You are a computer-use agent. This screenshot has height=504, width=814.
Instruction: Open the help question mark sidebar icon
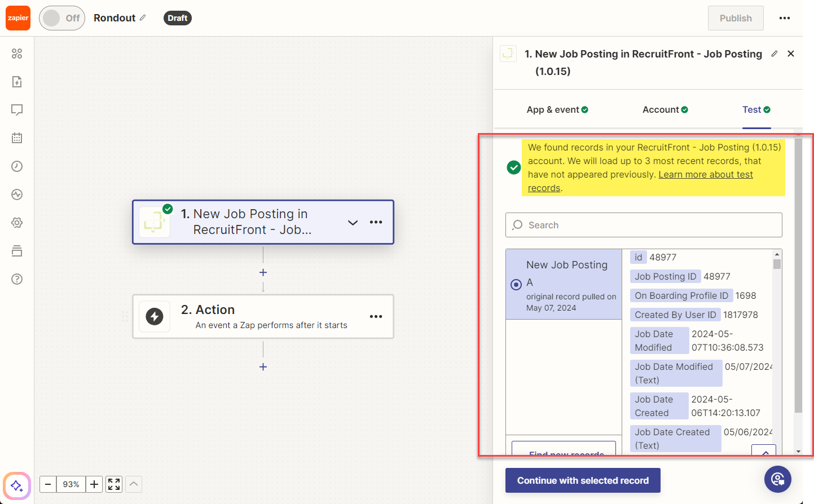(17, 279)
